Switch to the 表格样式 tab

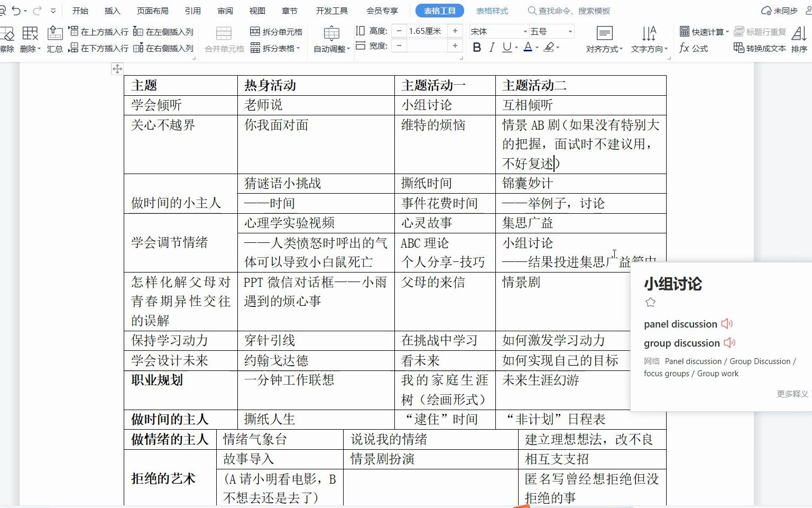click(x=492, y=11)
